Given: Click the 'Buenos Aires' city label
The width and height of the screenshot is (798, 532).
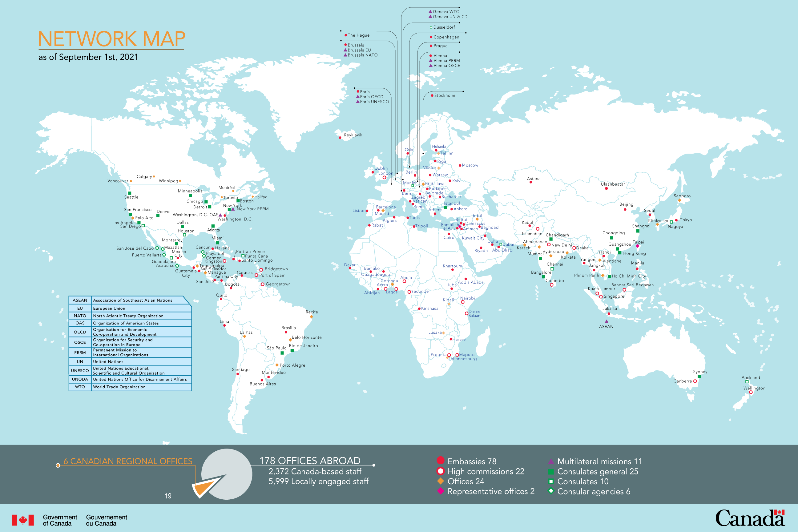Looking at the screenshot, I should coord(263,384).
